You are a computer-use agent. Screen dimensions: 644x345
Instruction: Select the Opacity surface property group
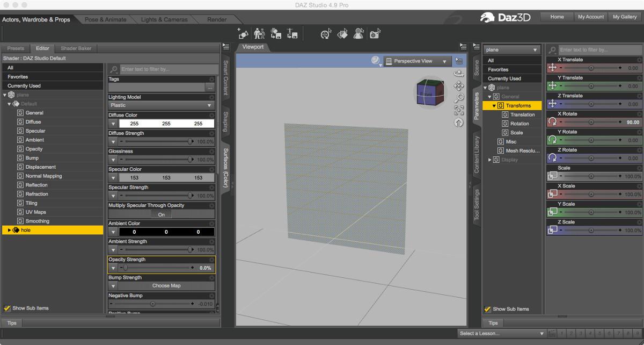tap(34, 149)
